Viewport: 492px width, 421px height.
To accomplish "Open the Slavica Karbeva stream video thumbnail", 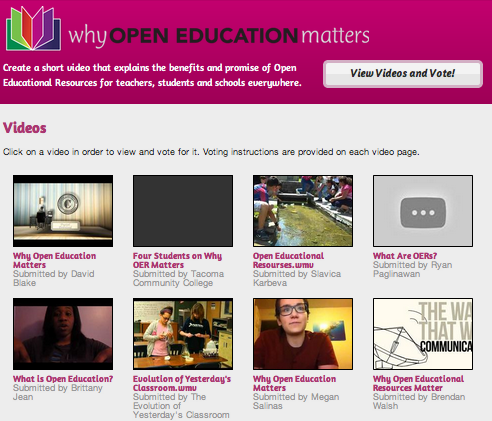I will (x=303, y=211).
